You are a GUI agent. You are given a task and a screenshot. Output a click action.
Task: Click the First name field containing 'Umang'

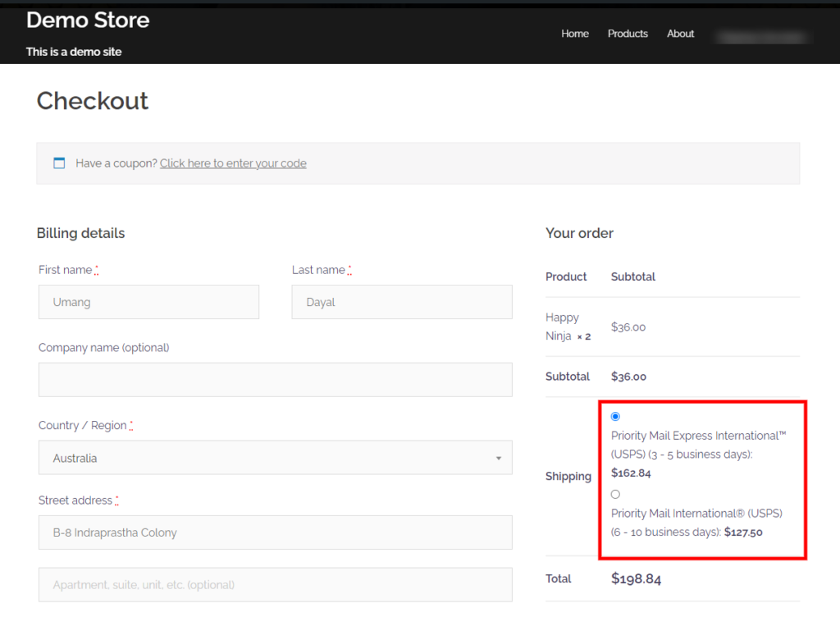(x=148, y=302)
